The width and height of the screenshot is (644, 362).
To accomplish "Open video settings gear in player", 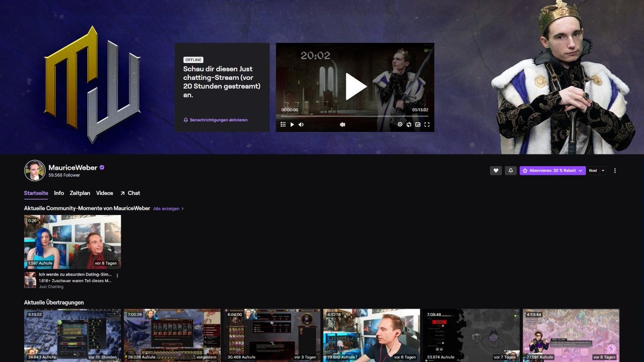I will (x=400, y=124).
